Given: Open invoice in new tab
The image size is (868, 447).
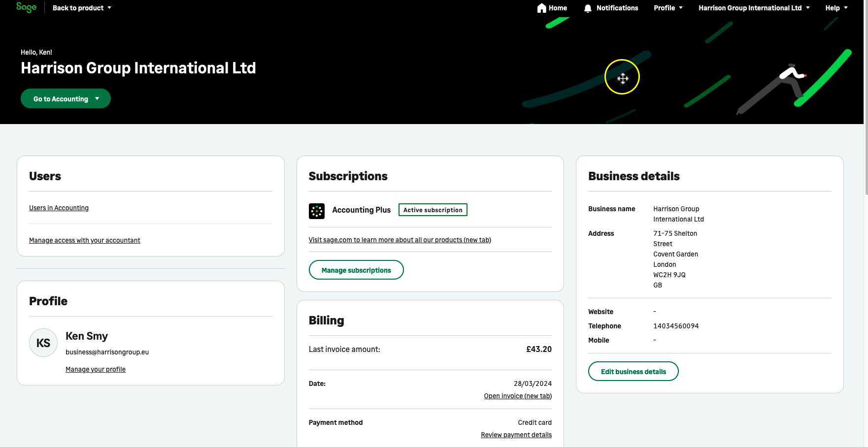Looking at the screenshot, I should [518, 396].
